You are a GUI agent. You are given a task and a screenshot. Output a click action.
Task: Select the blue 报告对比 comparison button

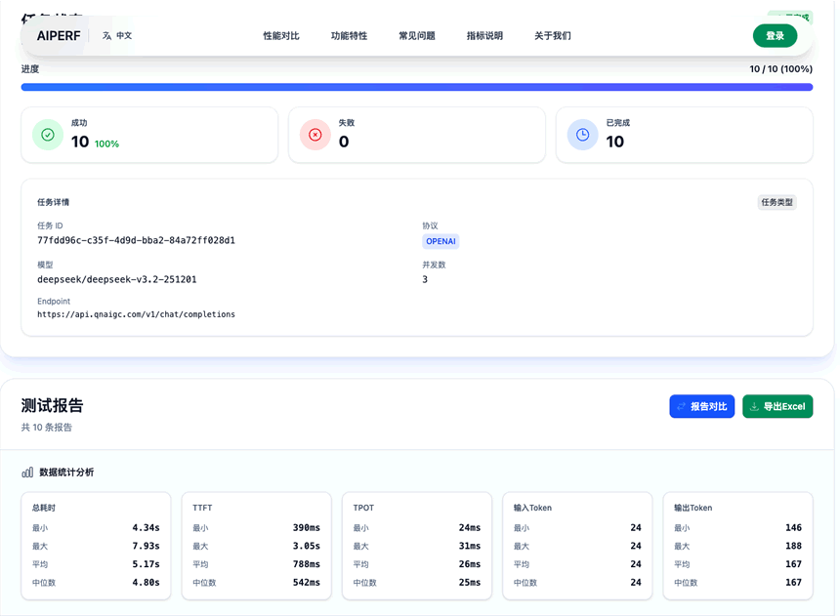(x=702, y=406)
